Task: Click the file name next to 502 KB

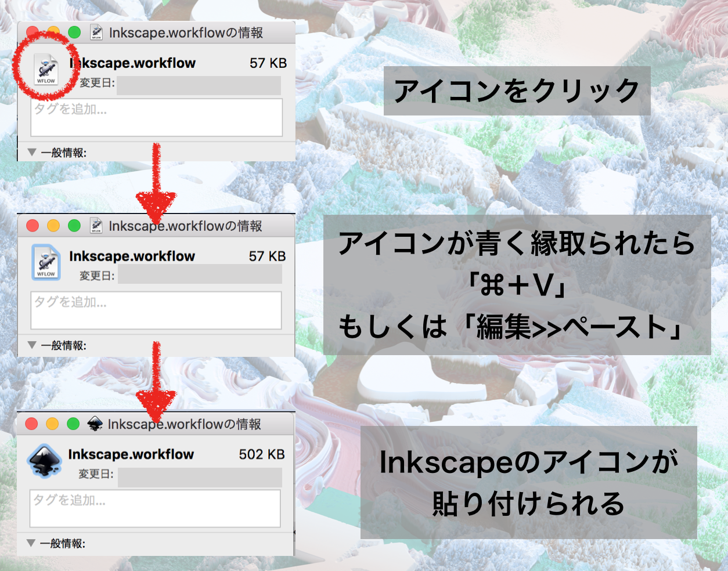Action: point(131,454)
